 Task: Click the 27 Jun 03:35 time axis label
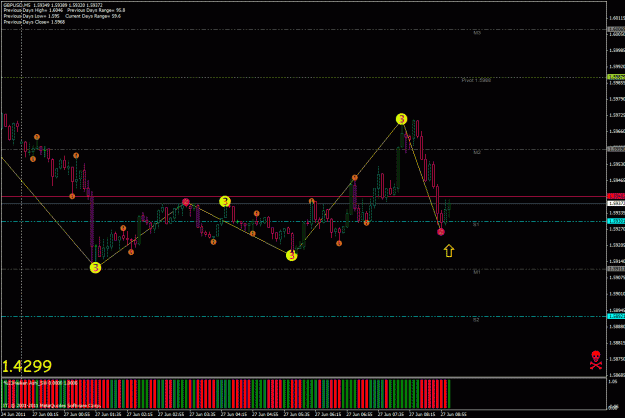tap(202, 414)
